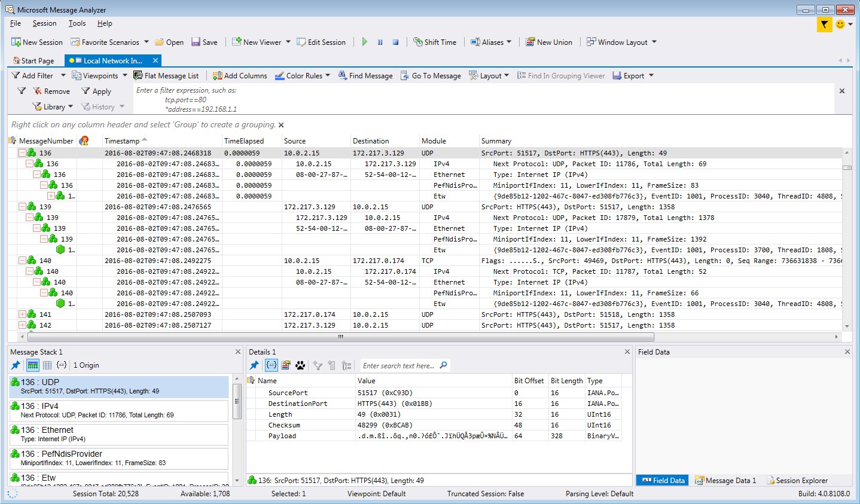Click the Apply filter button
This screenshot has height=504, width=860.
pyautogui.click(x=96, y=91)
